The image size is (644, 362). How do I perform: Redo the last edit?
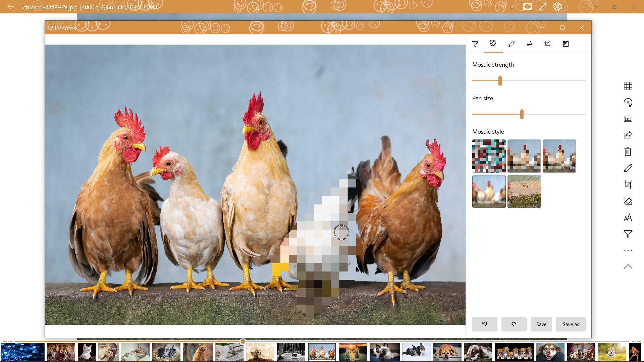[x=514, y=324]
